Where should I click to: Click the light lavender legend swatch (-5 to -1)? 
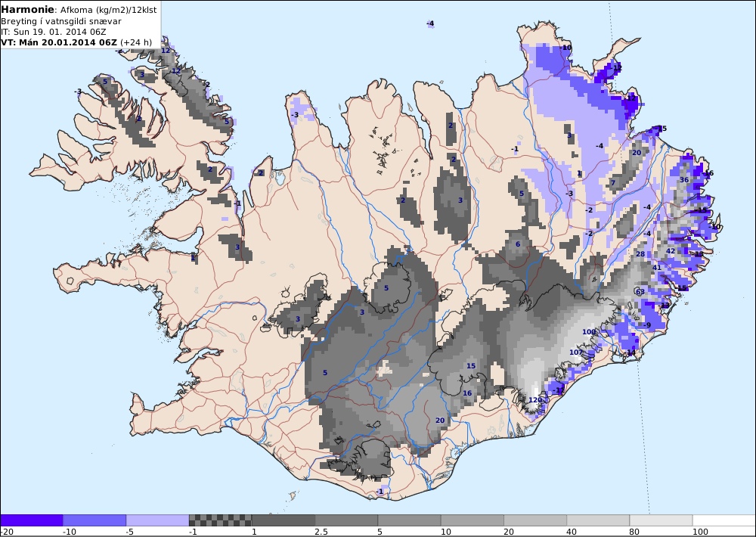coord(157,520)
